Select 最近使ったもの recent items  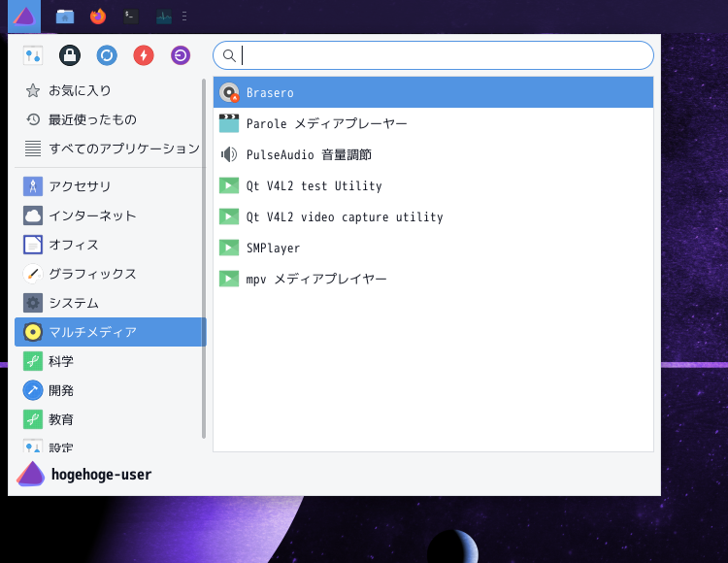pyautogui.click(x=110, y=119)
